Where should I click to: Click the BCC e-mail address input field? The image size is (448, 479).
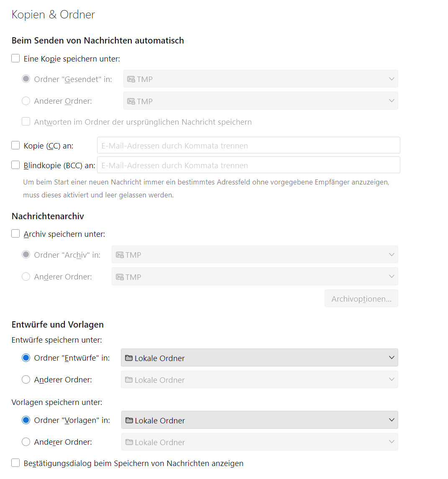click(248, 165)
